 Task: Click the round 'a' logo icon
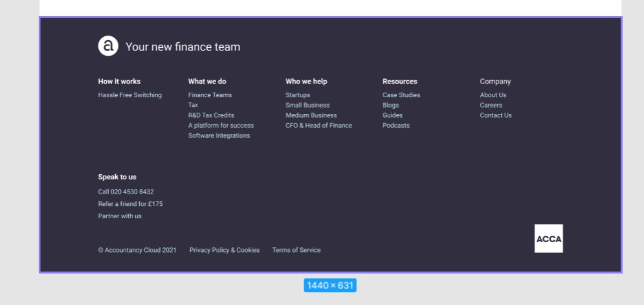(x=108, y=45)
